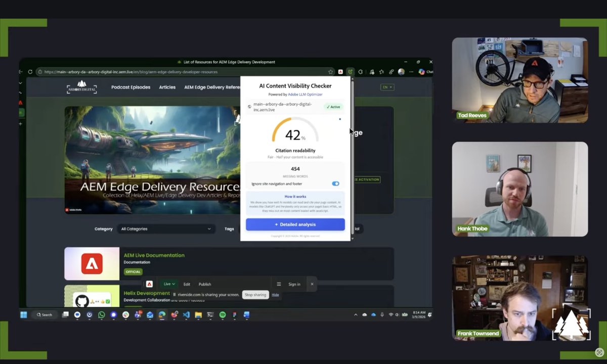Image resolution: width=607 pixels, height=364 pixels.
Task: Click the Wi-Fi icon in system tray
Action: click(391, 314)
